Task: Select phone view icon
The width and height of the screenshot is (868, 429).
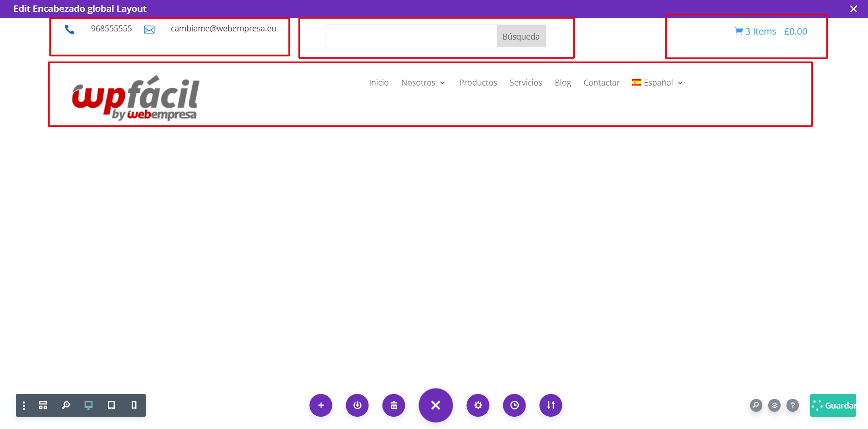Action: tap(134, 405)
